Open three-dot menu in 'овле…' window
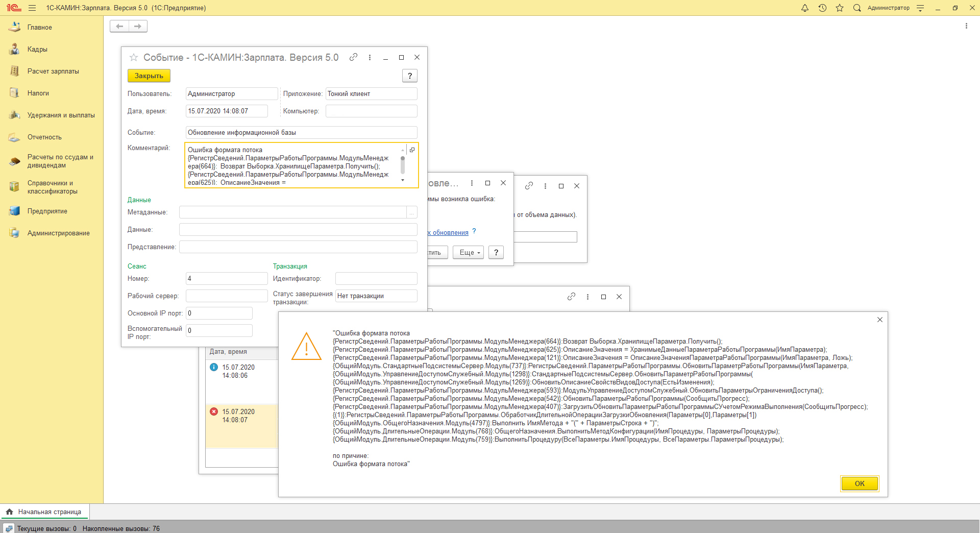This screenshot has width=980, height=533. click(472, 183)
